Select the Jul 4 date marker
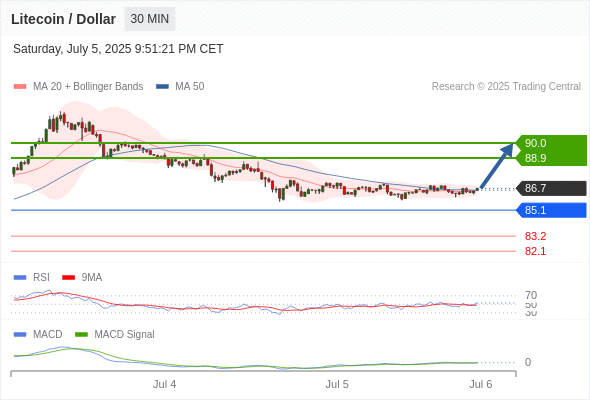Image resolution: width=590 pixels, height=400 pixels. click(164, 384)
